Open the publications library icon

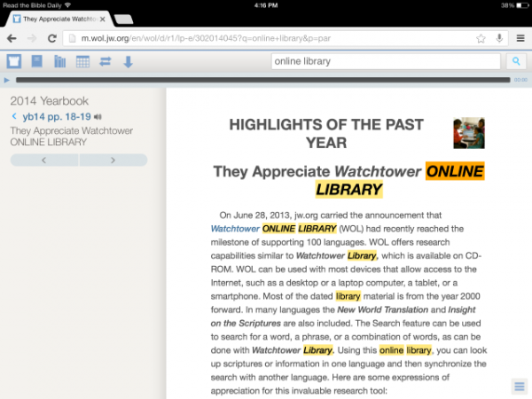(x=60, y=61)
